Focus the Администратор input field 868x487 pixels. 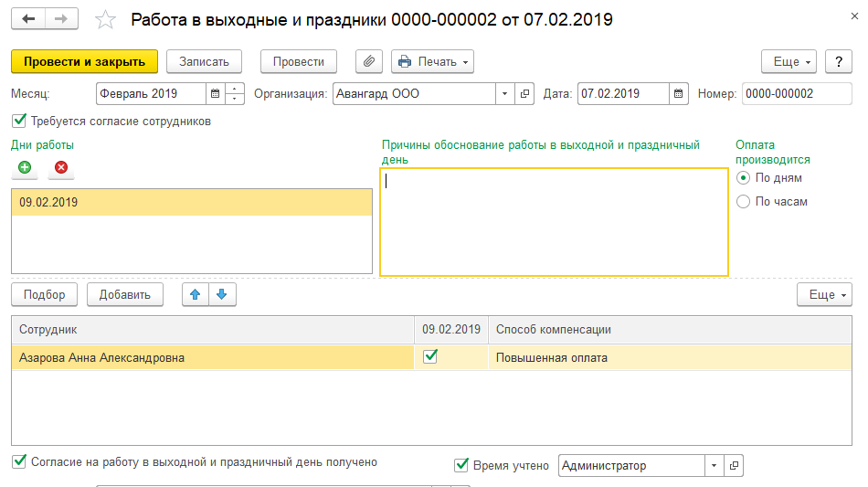click(x=631, y=465)
